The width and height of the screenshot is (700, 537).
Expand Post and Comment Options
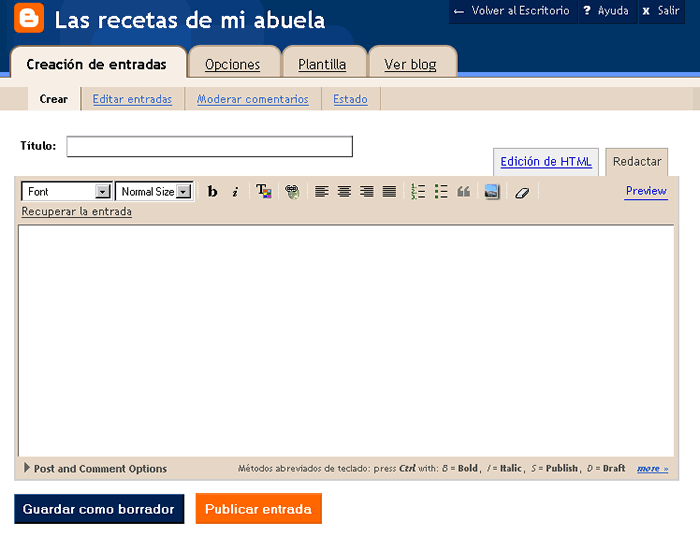pyautogui.click(x=96, y=468)
